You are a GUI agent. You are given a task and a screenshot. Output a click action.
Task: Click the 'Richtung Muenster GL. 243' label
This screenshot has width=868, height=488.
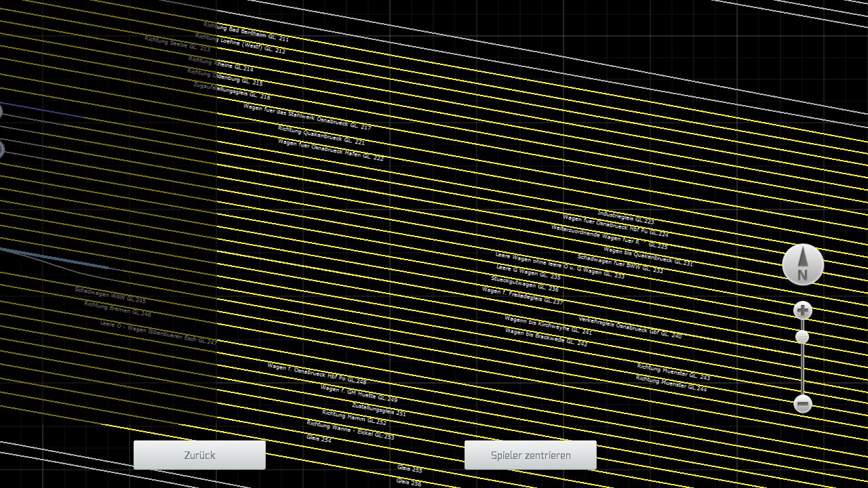coord(673,372)
